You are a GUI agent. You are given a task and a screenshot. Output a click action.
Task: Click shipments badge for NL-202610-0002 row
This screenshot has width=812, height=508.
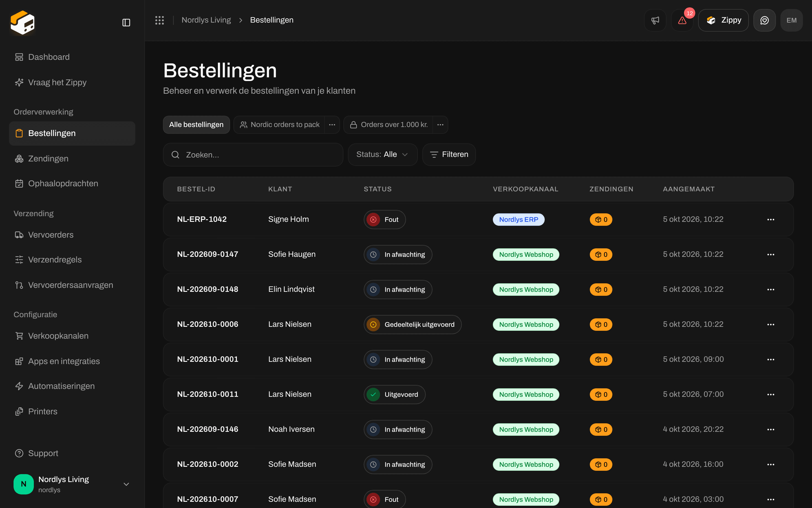(601, 464)
